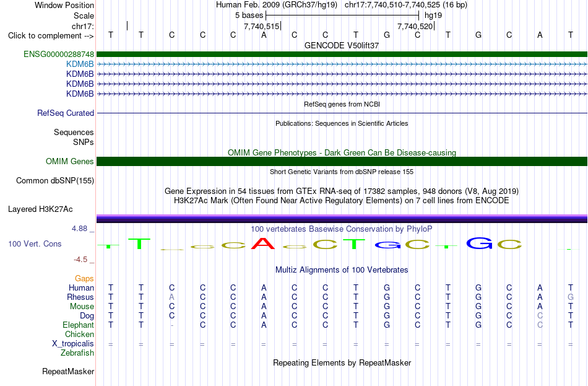Click the large red A in the PhyloP logo
Screen dimensions: 588x386
263,243
